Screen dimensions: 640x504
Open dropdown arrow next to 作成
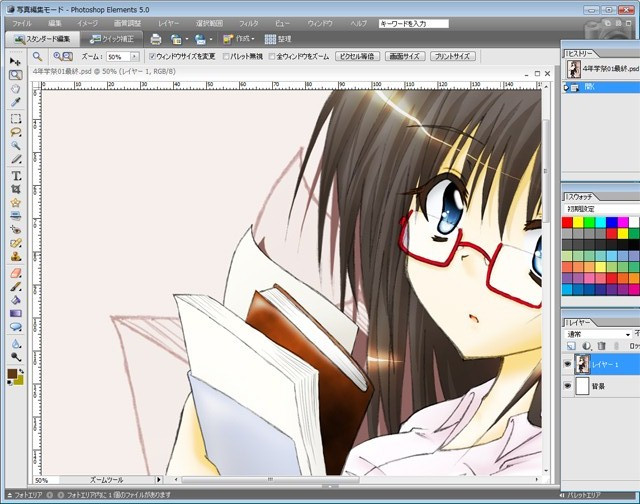click(253, 39)
